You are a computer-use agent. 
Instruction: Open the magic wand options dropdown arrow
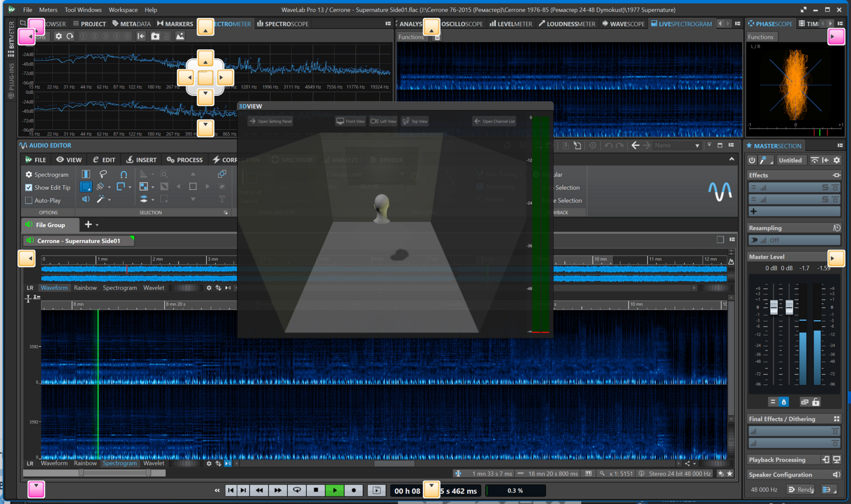coord(109,200)
